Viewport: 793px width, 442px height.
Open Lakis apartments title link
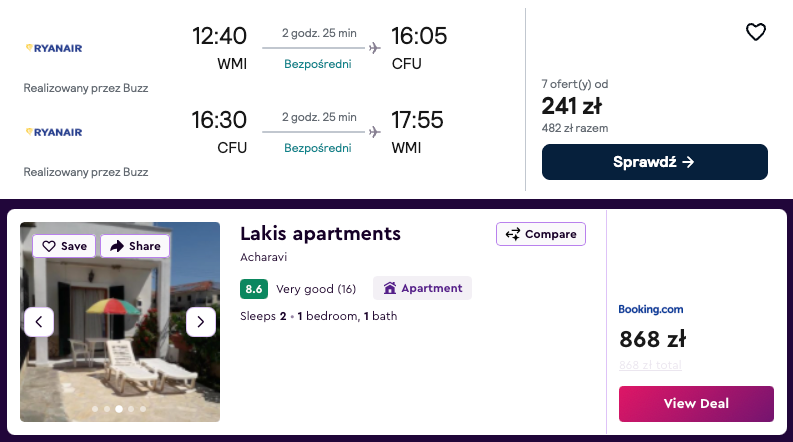pyautogui.click(x=320, y=234)
